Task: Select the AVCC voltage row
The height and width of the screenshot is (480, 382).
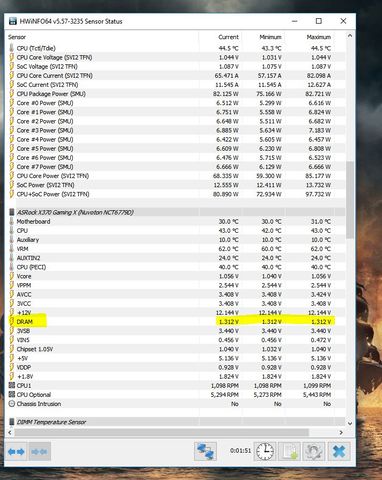Action: pyautogui.click(x=176, y=294)
